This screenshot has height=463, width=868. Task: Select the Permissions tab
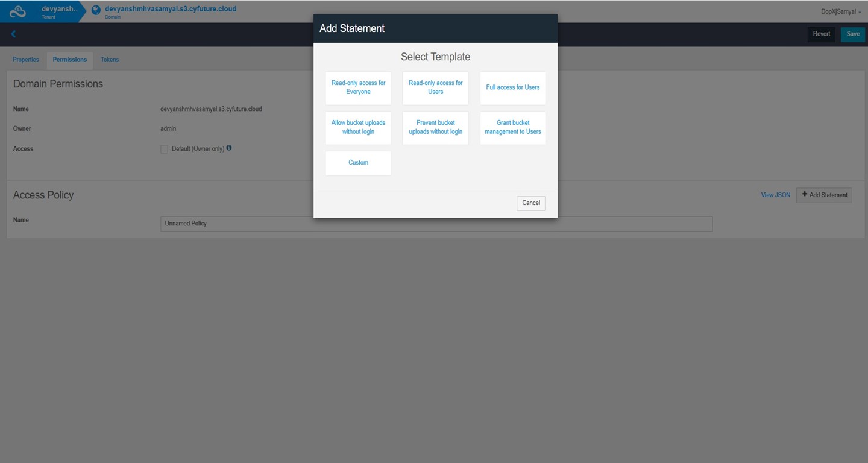pyautogui.click(x=69, y=60)
